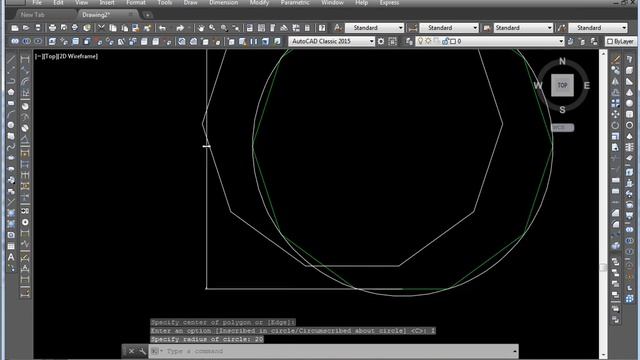Open the Format menu
640x360 pixels.
pyautogui.click(x=136, y=2)
